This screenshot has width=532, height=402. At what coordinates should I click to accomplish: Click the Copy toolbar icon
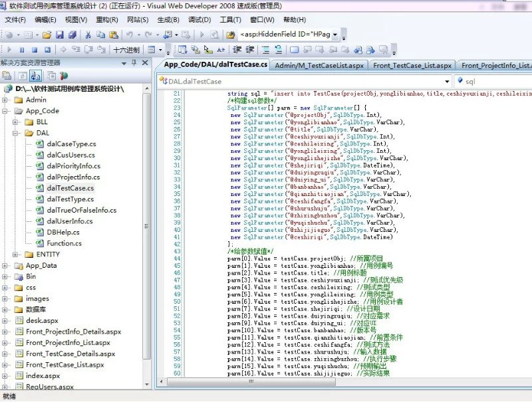[101, 35]
